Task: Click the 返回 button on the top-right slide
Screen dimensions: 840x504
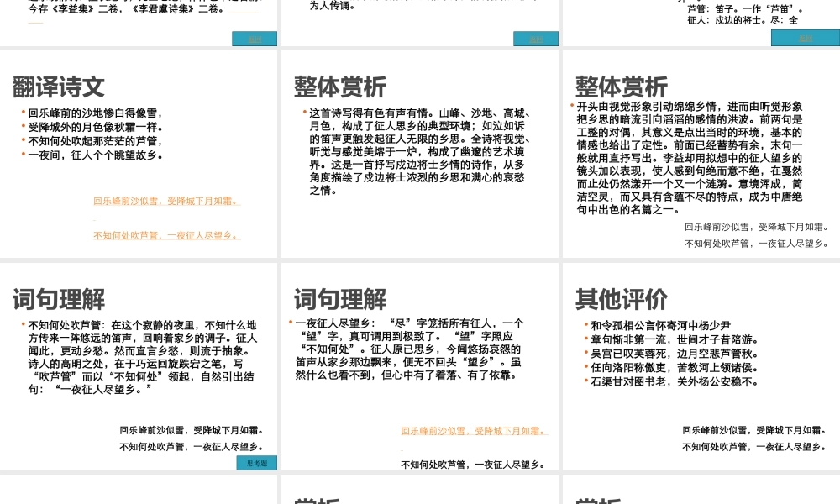Action: tap(804, 38)
